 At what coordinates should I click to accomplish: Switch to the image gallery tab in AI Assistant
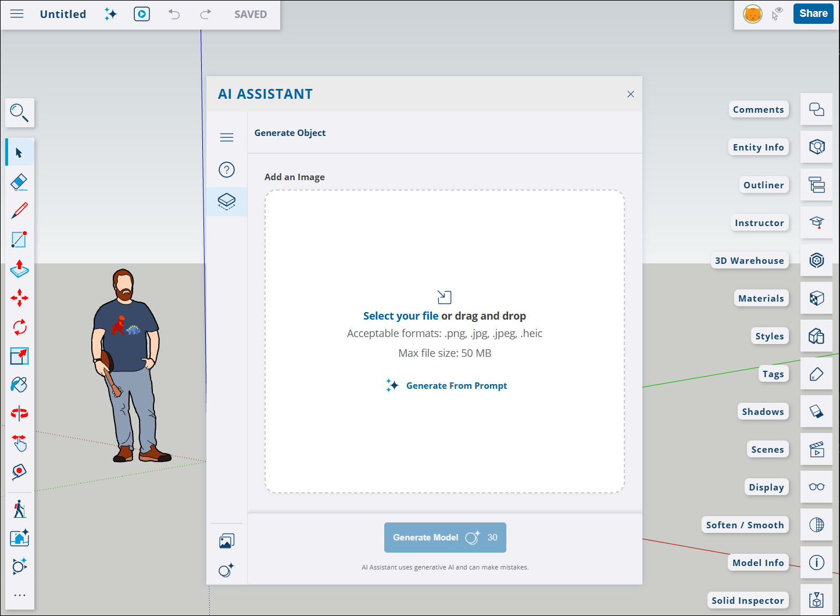point(226,540)
